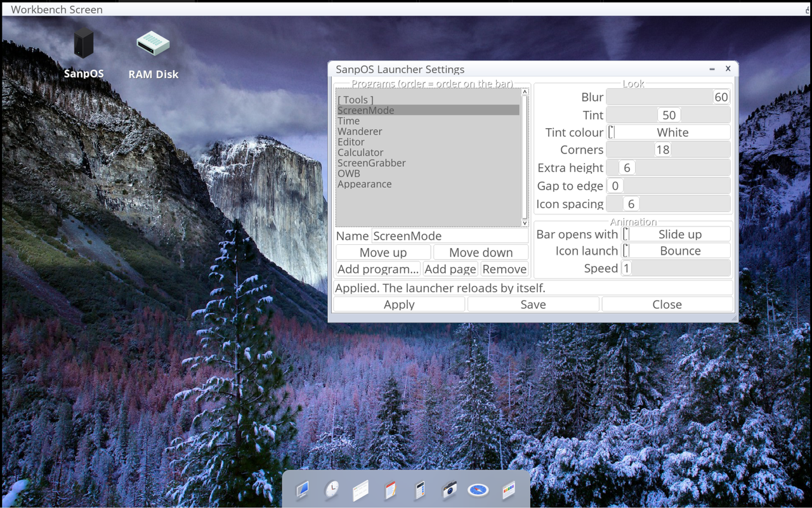Click the Name field containing ScreenMode
The width and height of the screenshot is (812, 508).
(450, 236)
